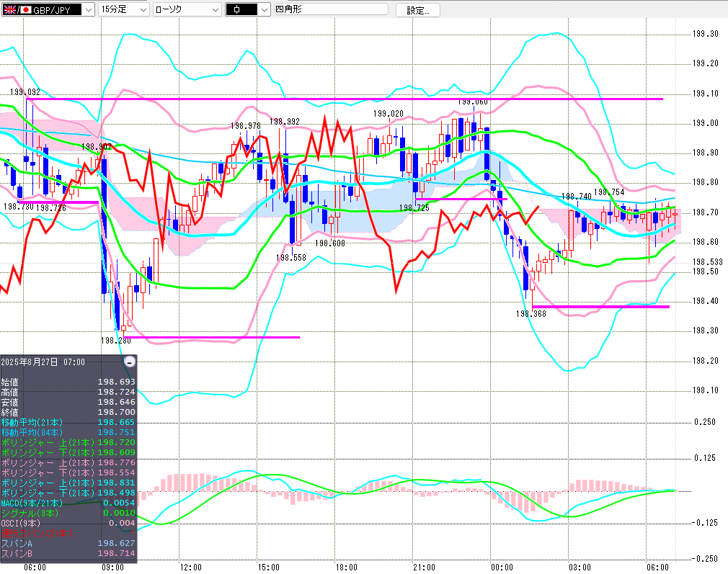Click the 終値 198.700 row
Screen dimensions: 728x574
point(68,412)
